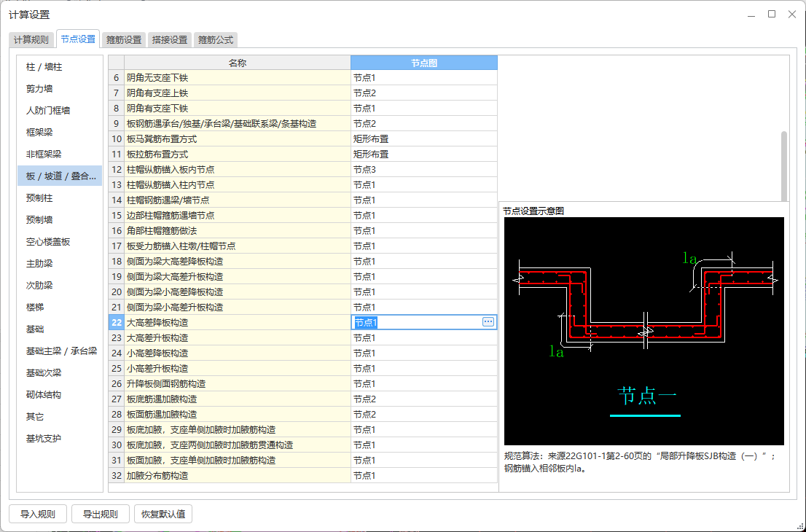
Task: Select the 节点设置 tab
Action: click(78, 39)
